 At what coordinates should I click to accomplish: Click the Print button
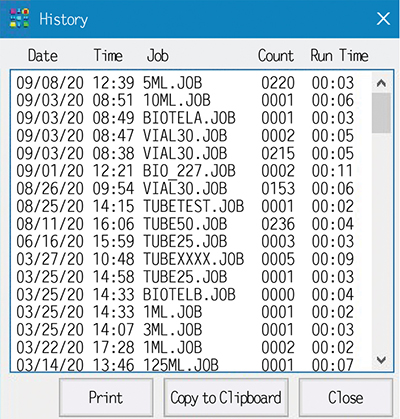106,397
